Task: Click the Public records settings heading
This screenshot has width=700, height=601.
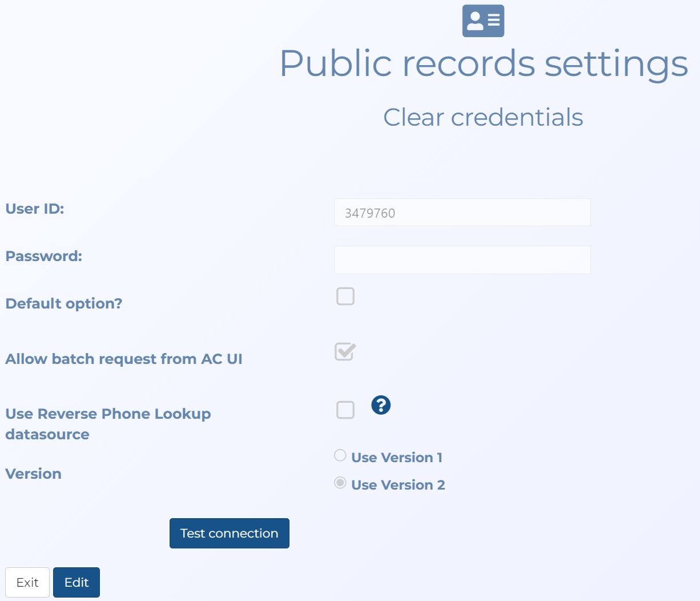Action: [x=483, y=63]
